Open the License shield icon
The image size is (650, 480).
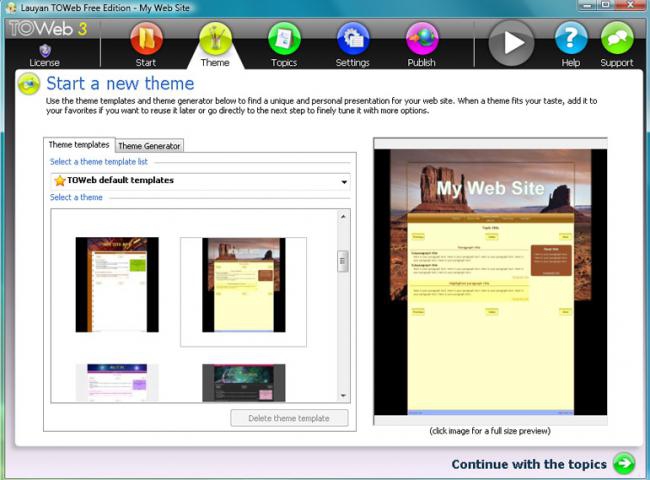point(45,51)
